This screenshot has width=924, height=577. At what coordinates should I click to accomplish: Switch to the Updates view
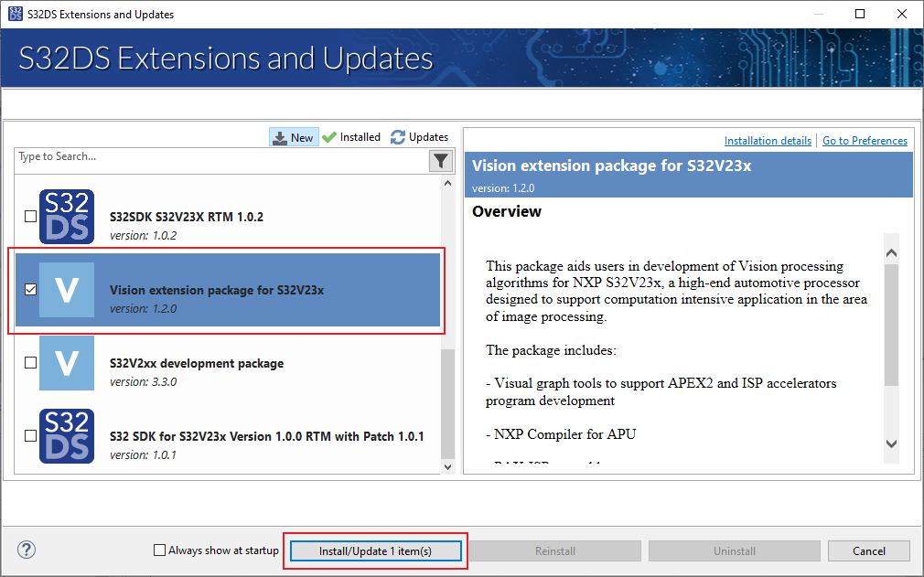pyautogui.click(x=426, y=136)
